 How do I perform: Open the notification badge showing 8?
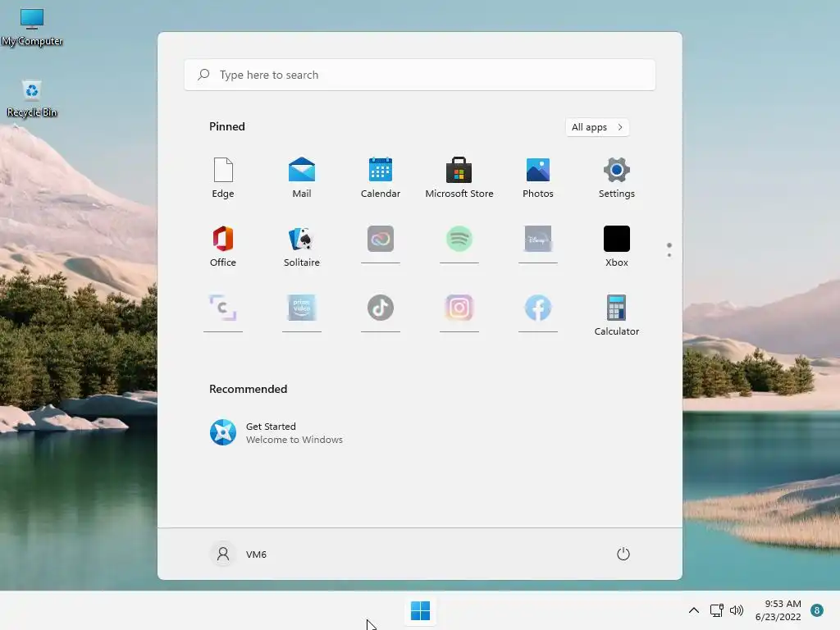pos(817,610)
